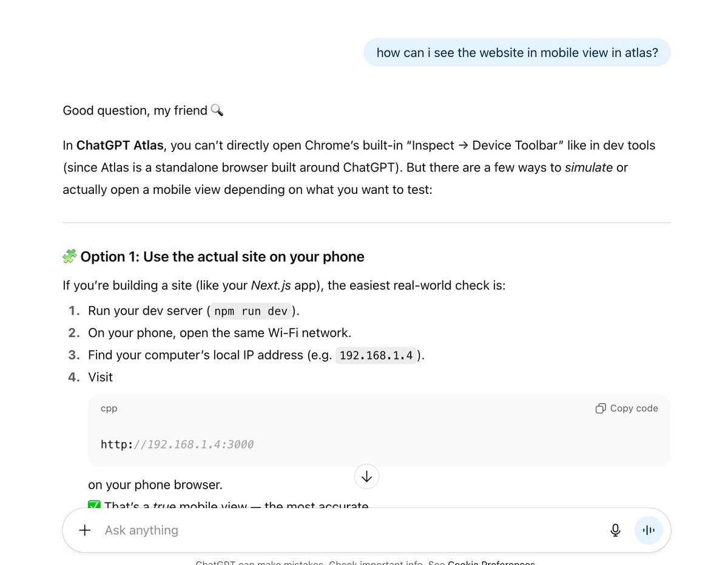Click the cpp language label
Screen dimensions: 728x565
pyautogui.click(x=109, y=409)
